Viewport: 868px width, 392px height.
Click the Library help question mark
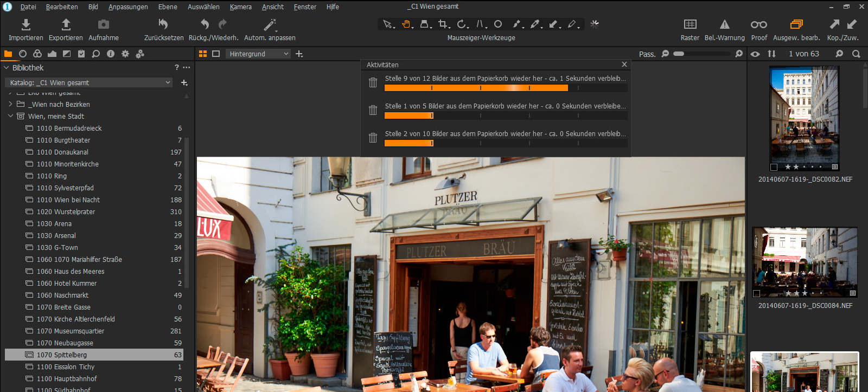click(176, 68)
